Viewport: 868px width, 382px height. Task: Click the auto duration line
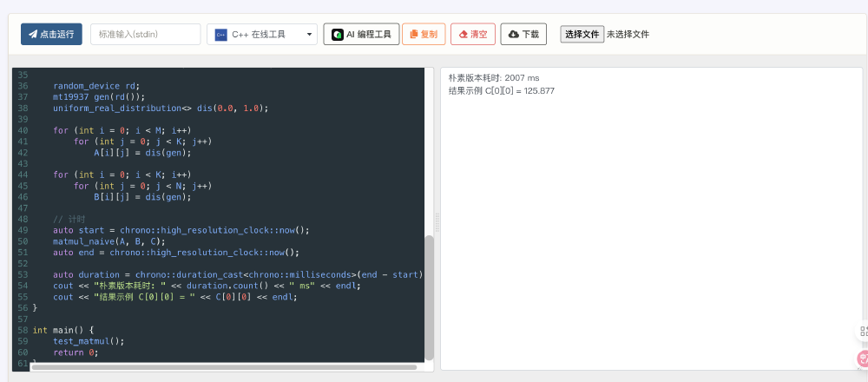(239, 274)
